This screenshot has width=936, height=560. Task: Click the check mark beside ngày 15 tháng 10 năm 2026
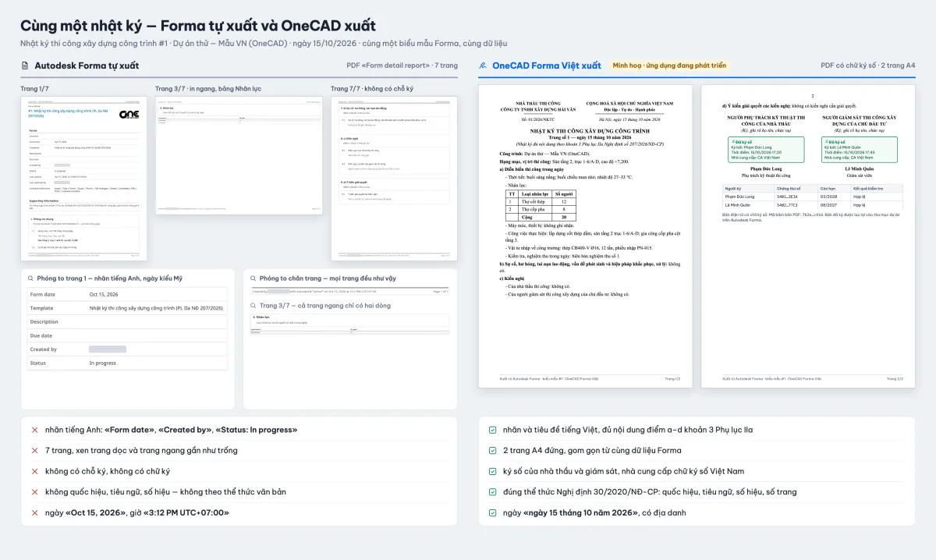pos(492,512)
